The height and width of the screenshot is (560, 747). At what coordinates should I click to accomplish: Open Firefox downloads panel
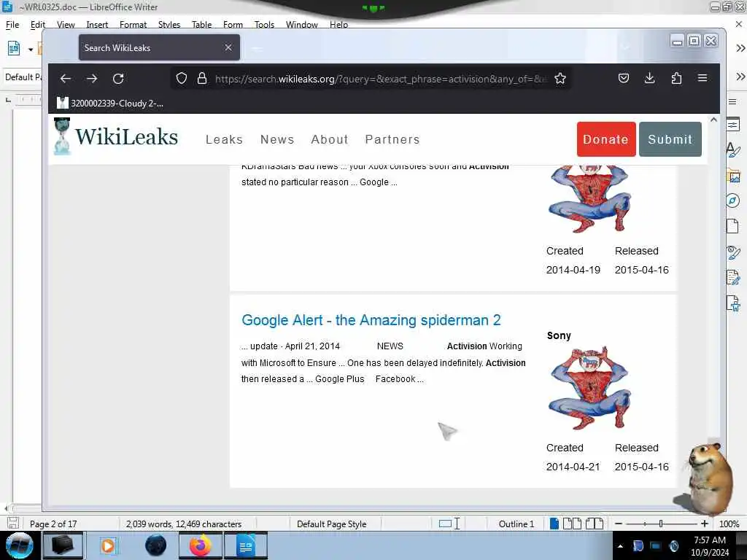[649, 78]
